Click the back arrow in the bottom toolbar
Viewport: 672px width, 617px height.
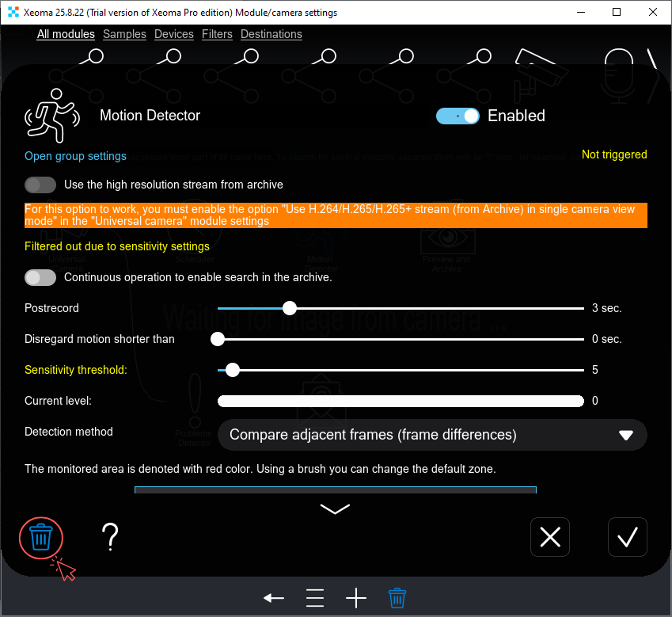273,598
